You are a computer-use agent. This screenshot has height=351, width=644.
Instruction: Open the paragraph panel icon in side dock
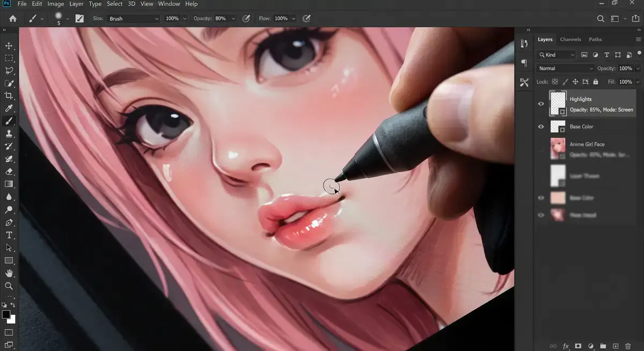pos(524,63)
